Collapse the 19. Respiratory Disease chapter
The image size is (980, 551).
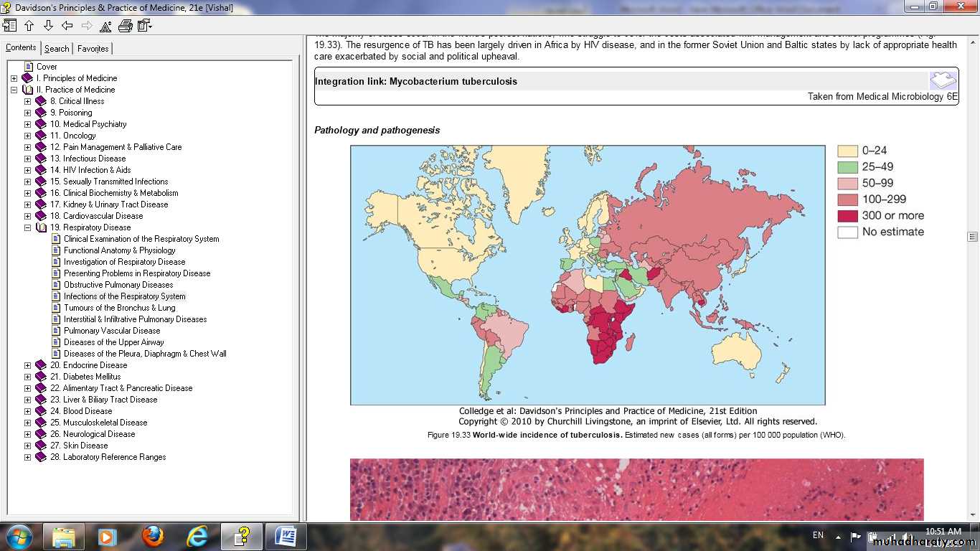click(x=27, y=227)
